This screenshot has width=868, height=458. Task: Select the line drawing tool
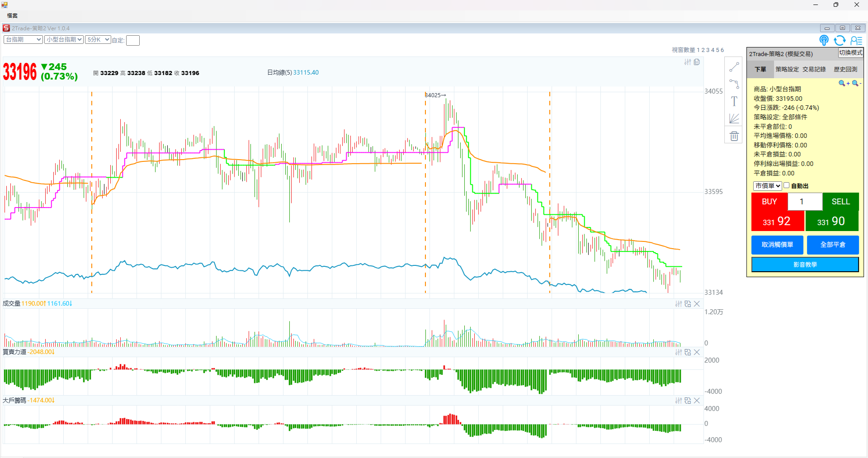click(734, 67)
